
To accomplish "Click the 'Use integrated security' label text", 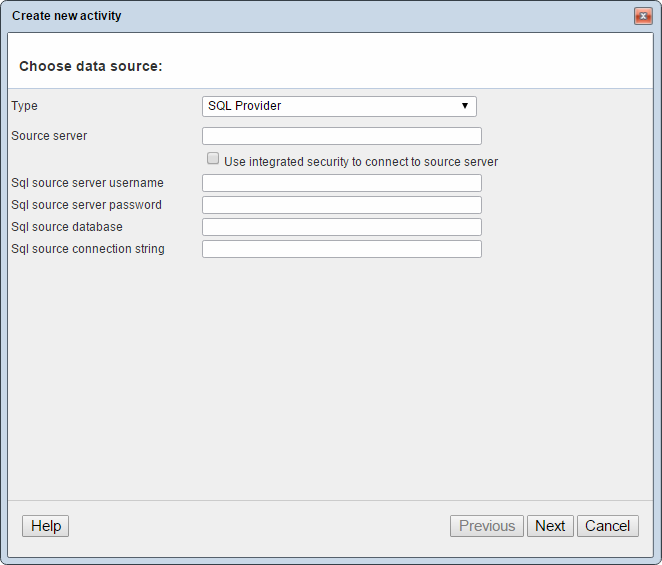I will [x=360, y=162].
